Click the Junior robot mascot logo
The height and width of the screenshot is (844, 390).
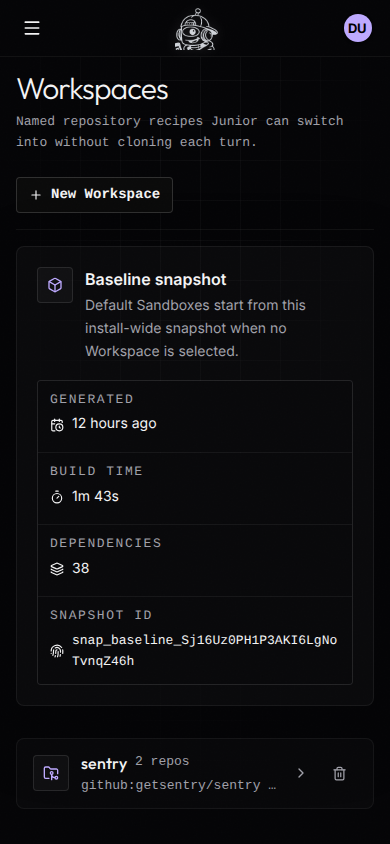(196, 30)
